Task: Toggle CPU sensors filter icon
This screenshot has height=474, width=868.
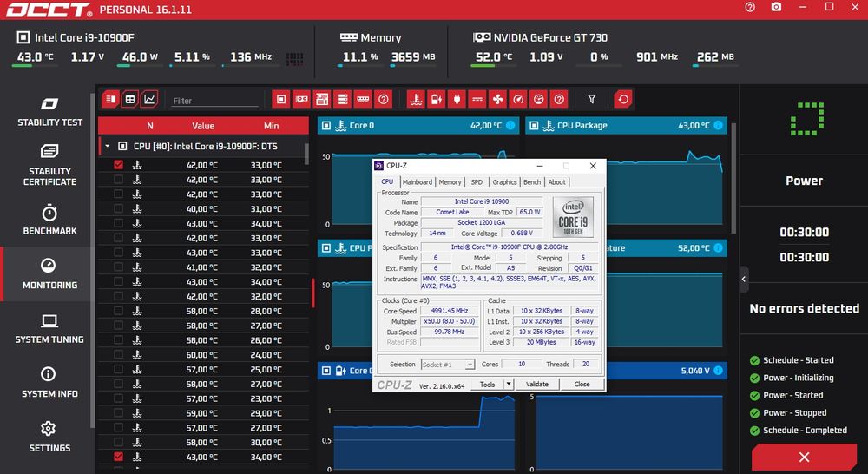Action: [281, 100]
